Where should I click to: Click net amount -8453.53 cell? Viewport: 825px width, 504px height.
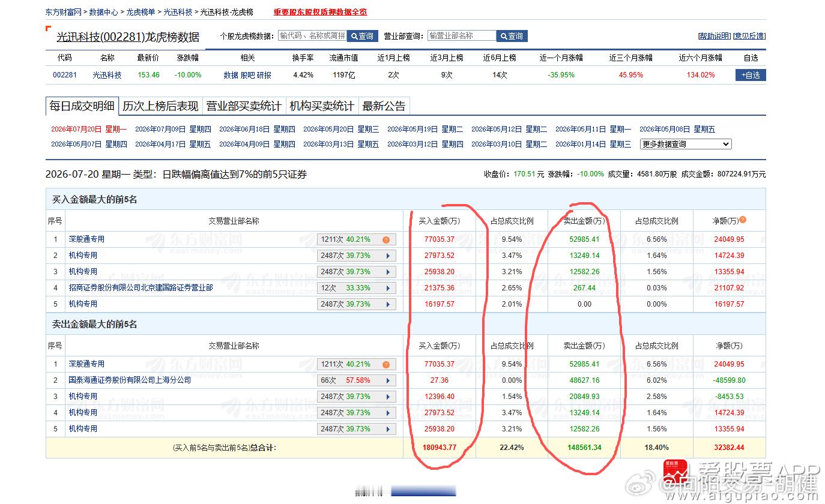click(730, 397)
